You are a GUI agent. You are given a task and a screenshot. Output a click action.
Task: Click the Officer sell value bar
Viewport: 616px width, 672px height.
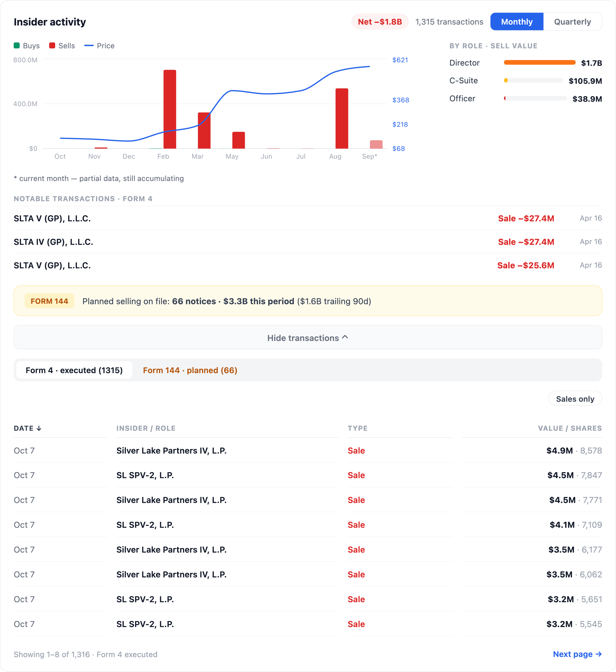point(535,98)
